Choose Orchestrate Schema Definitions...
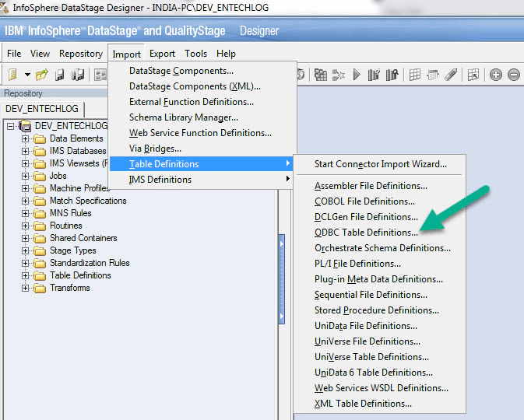The height and width of the screenshot is (420, 524). [380, 248]
